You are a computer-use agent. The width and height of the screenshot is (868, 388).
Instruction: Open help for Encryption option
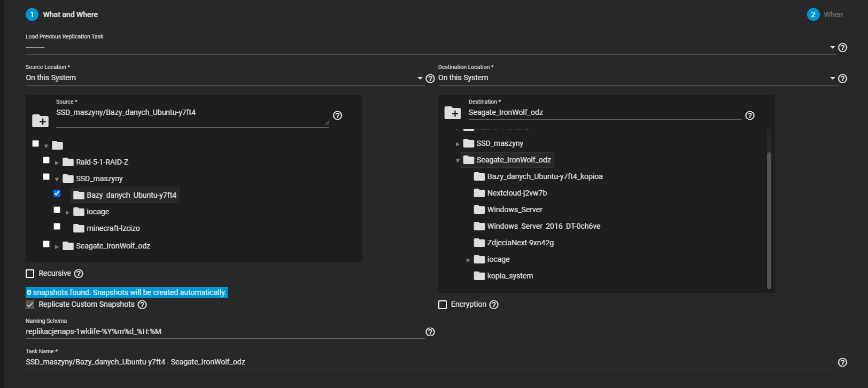point(494,305)
